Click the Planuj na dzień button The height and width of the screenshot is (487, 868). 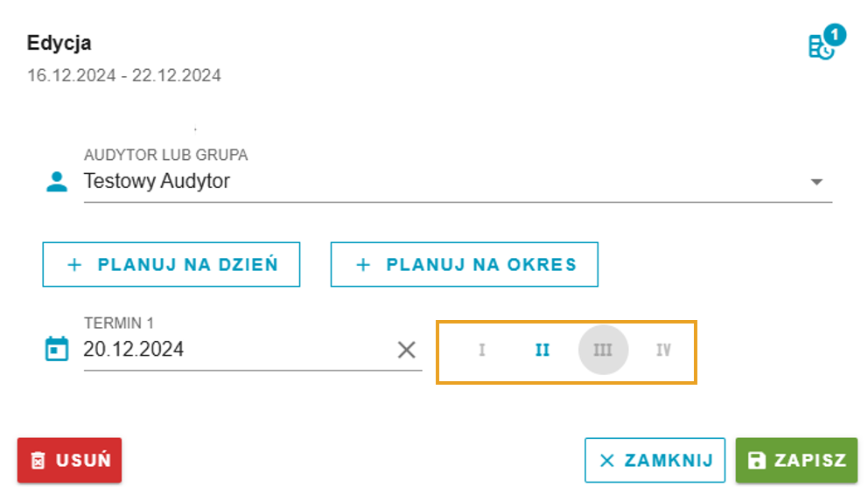(x=171, y=265)
